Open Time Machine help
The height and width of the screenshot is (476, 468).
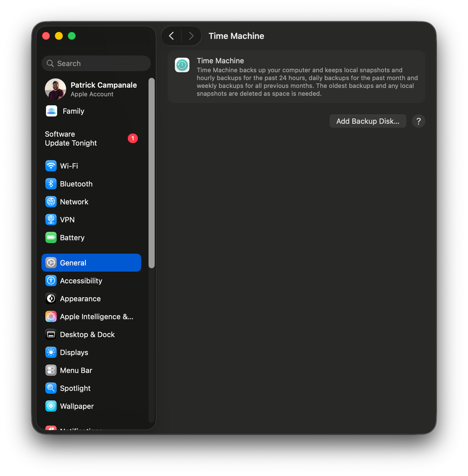pyautogui.click(x=418, y=121)
